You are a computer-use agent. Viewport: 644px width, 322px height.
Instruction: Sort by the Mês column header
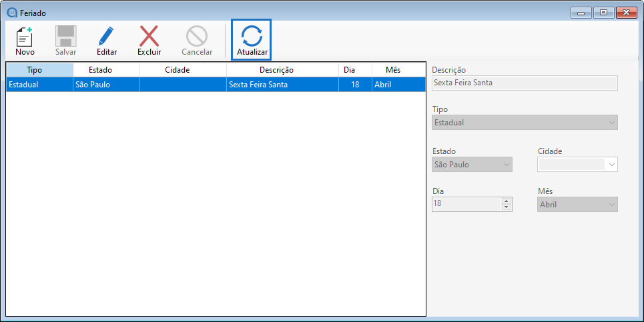coord(392,70)
